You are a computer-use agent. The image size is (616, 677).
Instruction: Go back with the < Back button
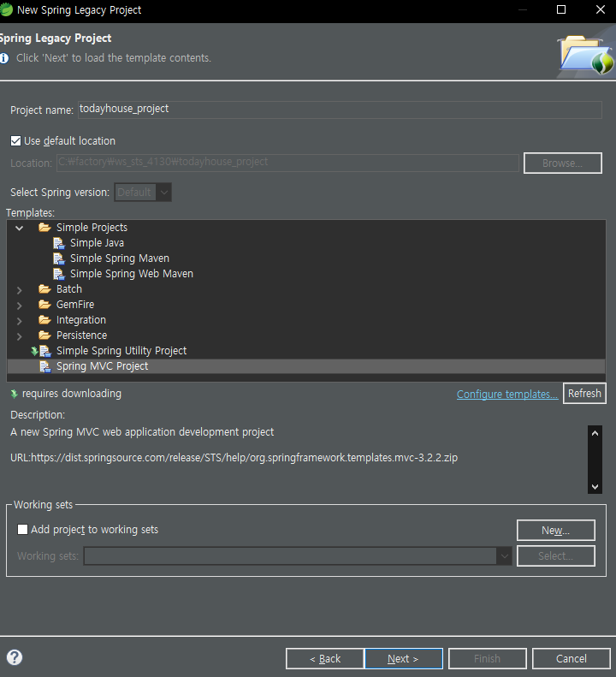tap(325, 659)
